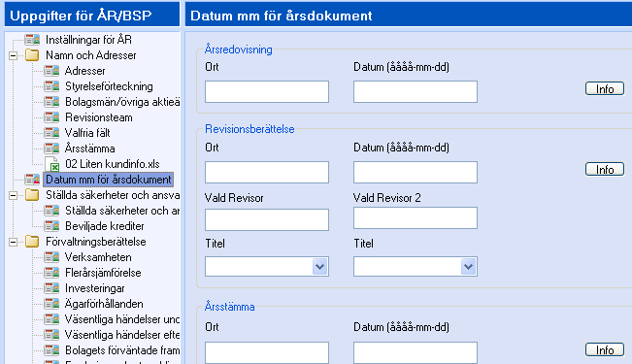Open the Titel dropdown under Vald Revisor 2
Screen dimensions: 632x364
coord(468,267)
